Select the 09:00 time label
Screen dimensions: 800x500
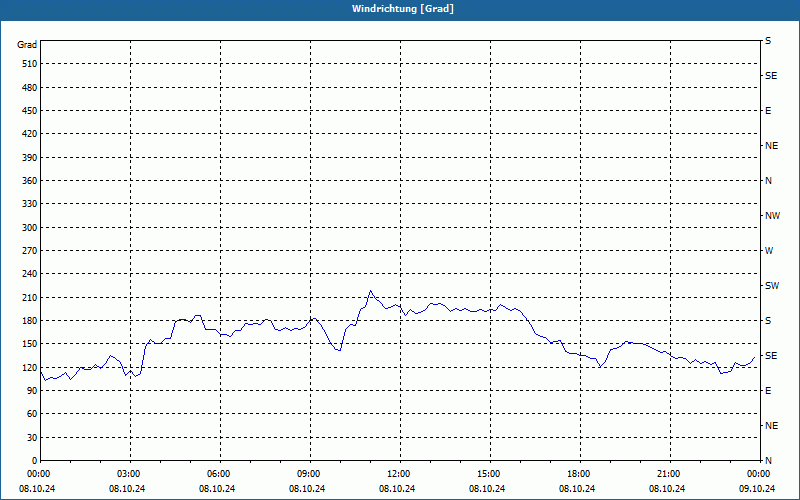pyautogui.click(x=310, y=474)
